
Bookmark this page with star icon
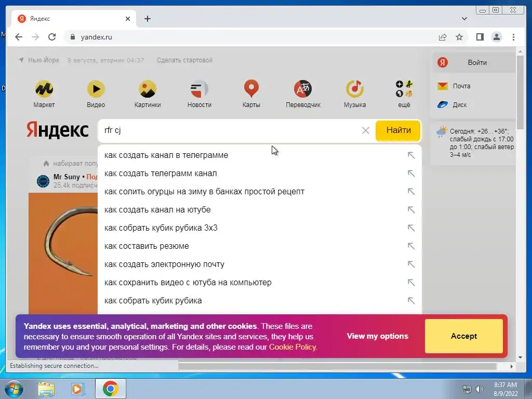coord(459,37)
